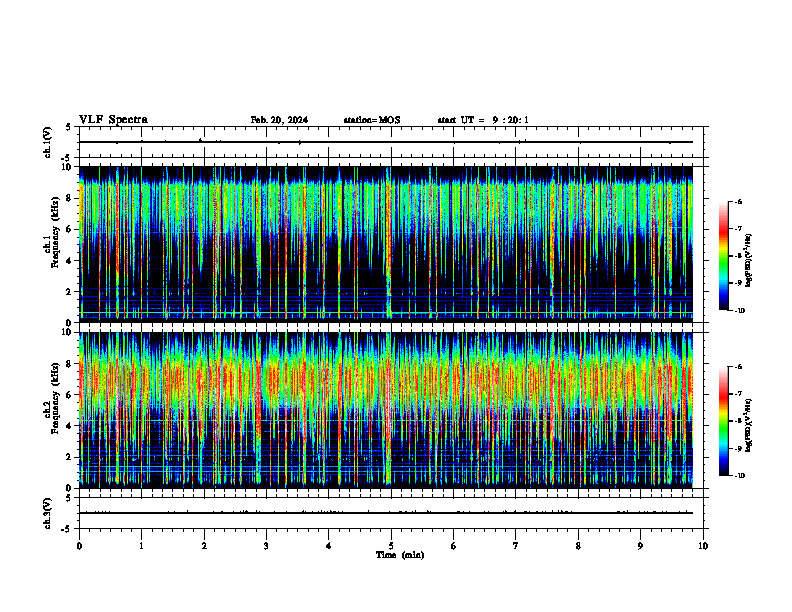
Task: Click the "ch.1(V)" axis label
Action: click(48, 142)
